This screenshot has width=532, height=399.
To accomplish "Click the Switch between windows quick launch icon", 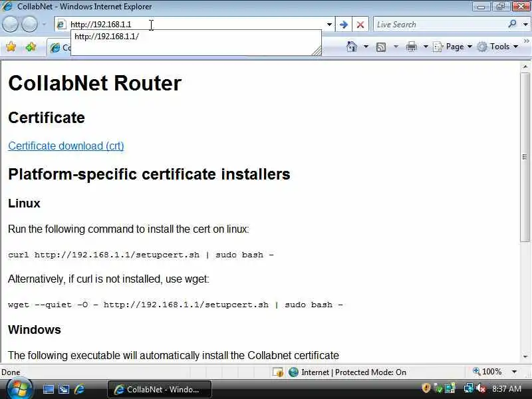I will click(64, 389).
